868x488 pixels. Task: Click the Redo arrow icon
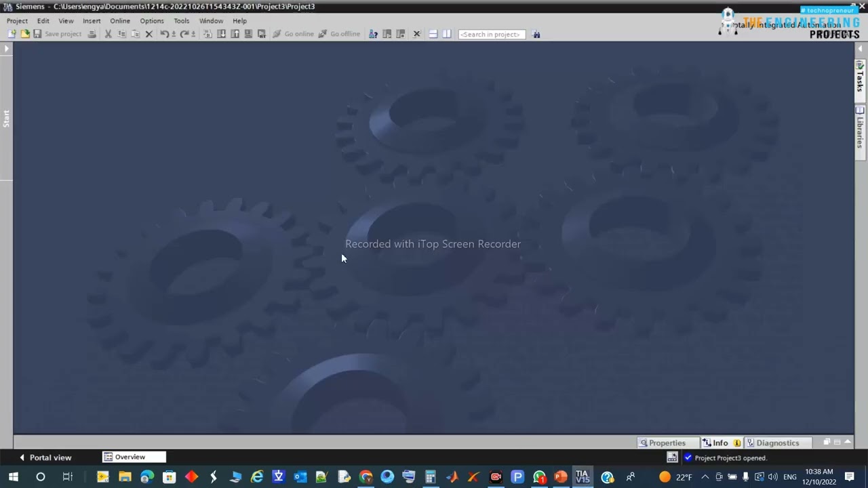coord(184,34)
